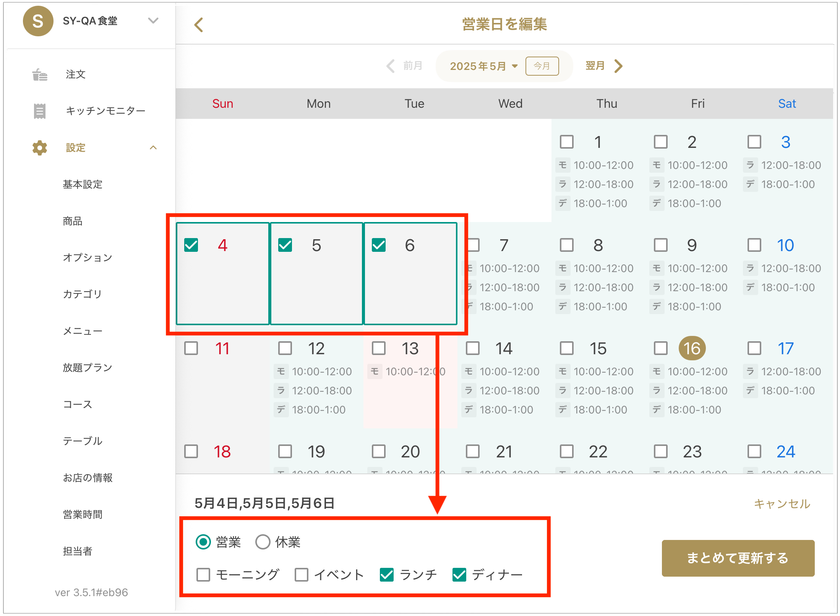Go to next month with 翌月 arrow

618,66
